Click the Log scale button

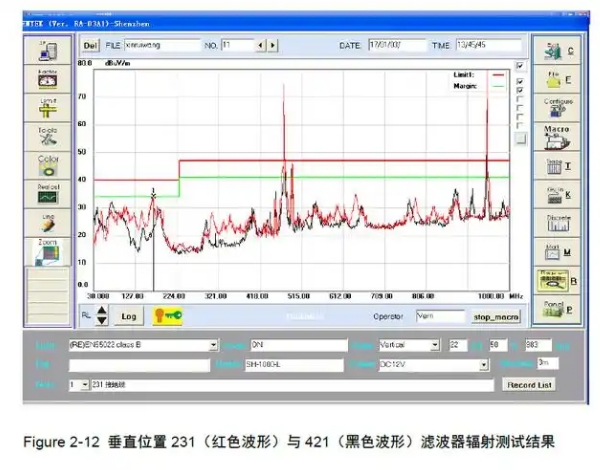pyautogui.click(x=128, y=315)
